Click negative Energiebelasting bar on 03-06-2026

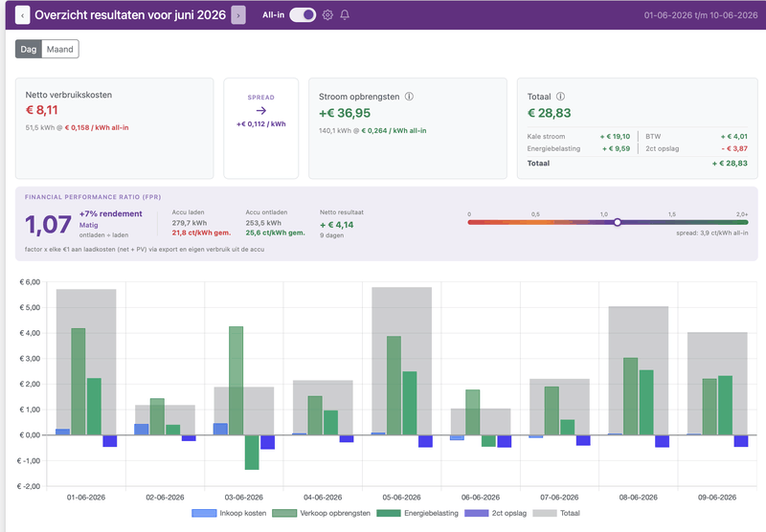coord(252,453)
